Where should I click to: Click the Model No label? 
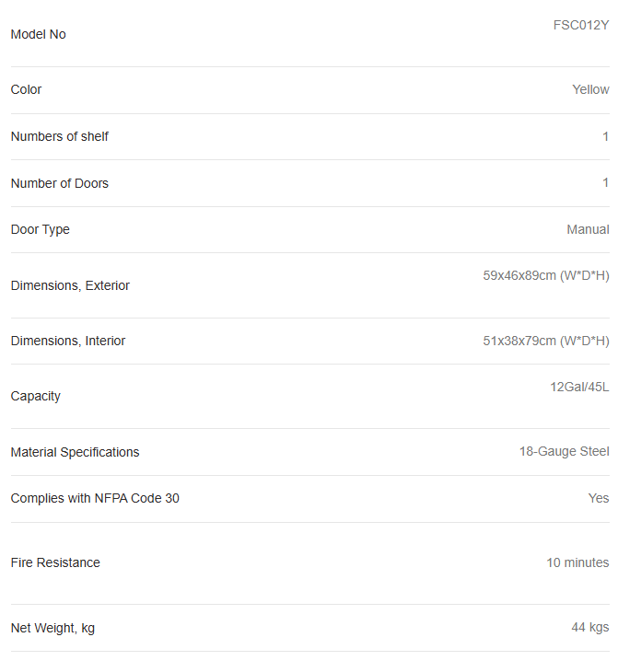[x=38, y=35]
